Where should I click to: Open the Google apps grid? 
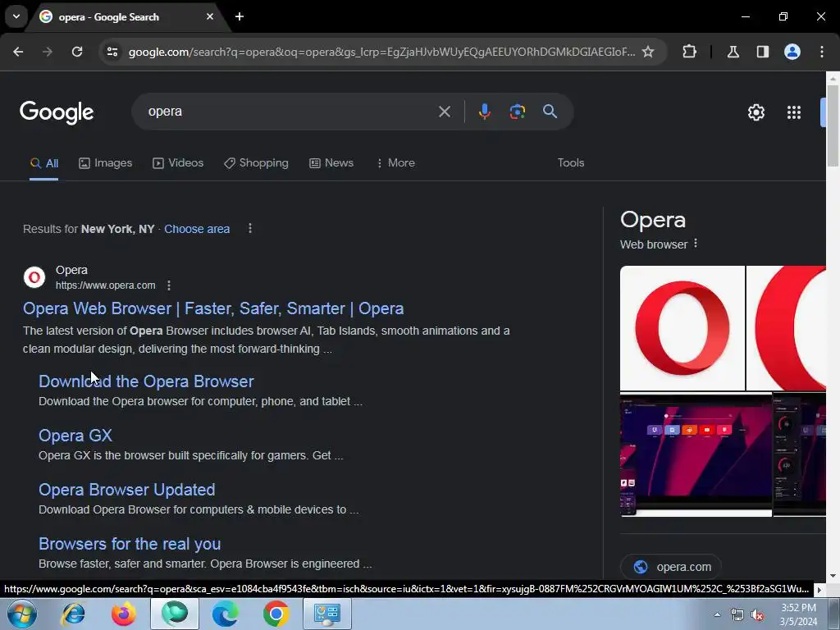[x=794, y=112]
